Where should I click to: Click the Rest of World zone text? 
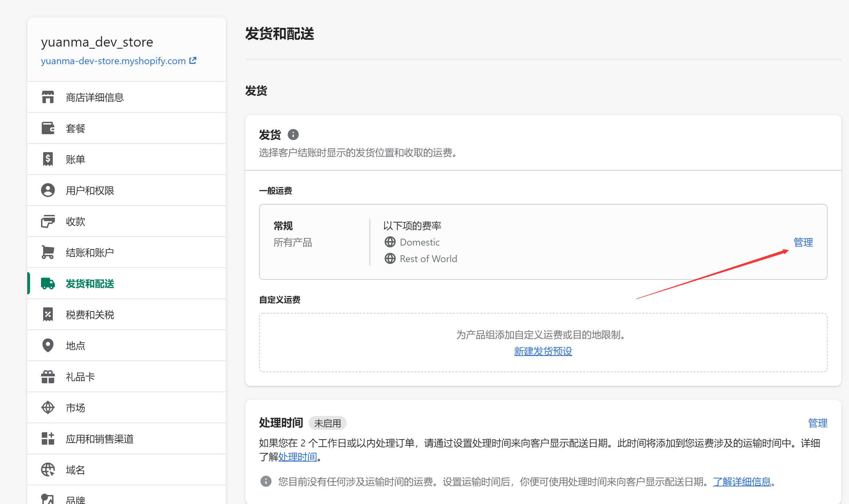(x=428, y=259)
